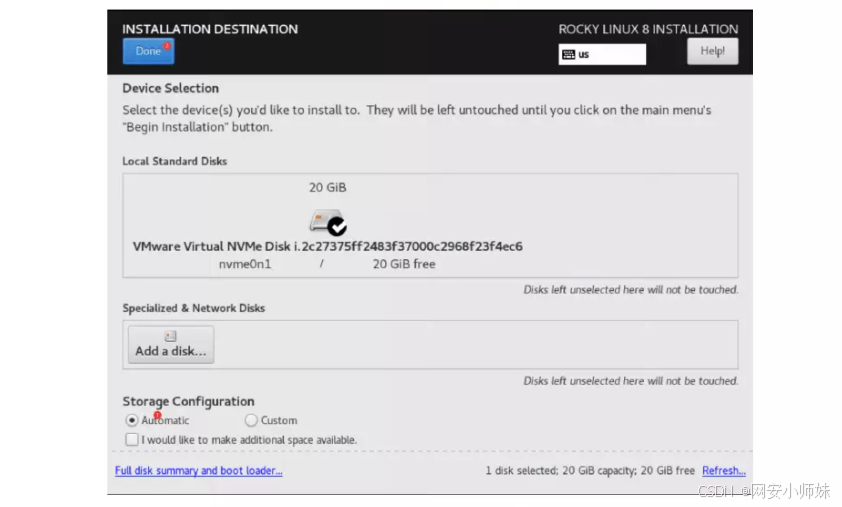Click the ROCKY LINUX 8 INSTALLATION heading
Screen dimensions: 842x507
[648, 29]
